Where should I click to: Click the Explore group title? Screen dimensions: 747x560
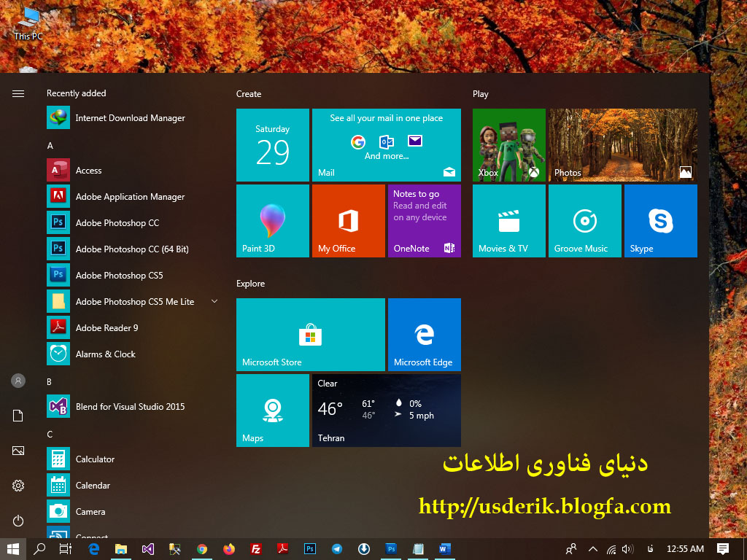click(x=251, y=284)
